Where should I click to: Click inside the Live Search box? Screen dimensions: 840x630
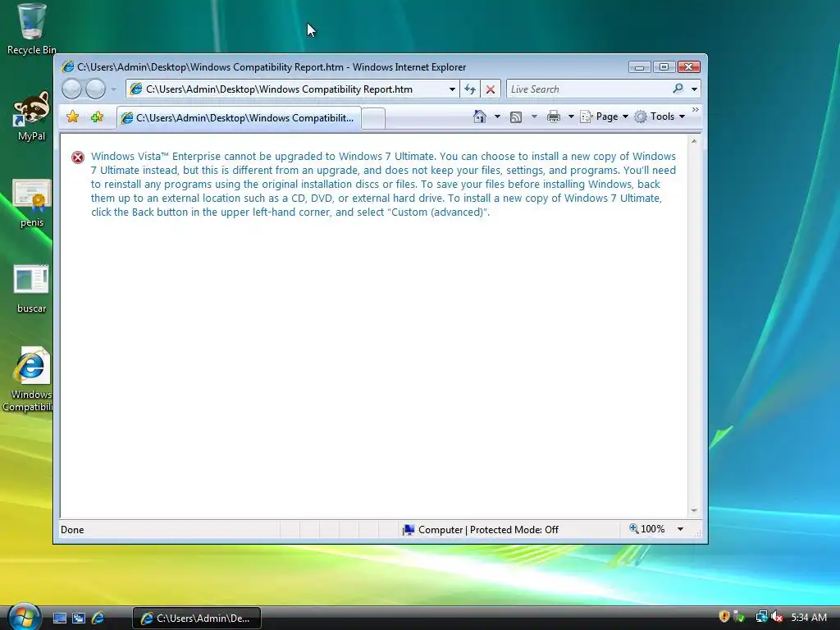588,89
